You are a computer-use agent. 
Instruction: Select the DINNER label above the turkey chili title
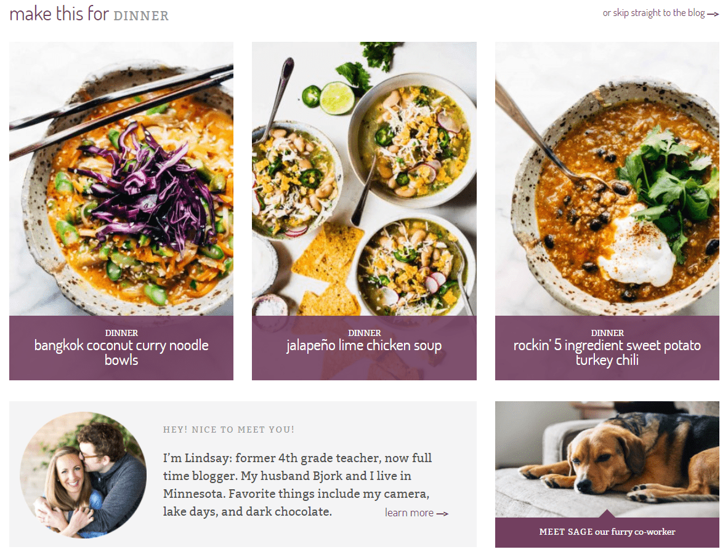point(607,333)
